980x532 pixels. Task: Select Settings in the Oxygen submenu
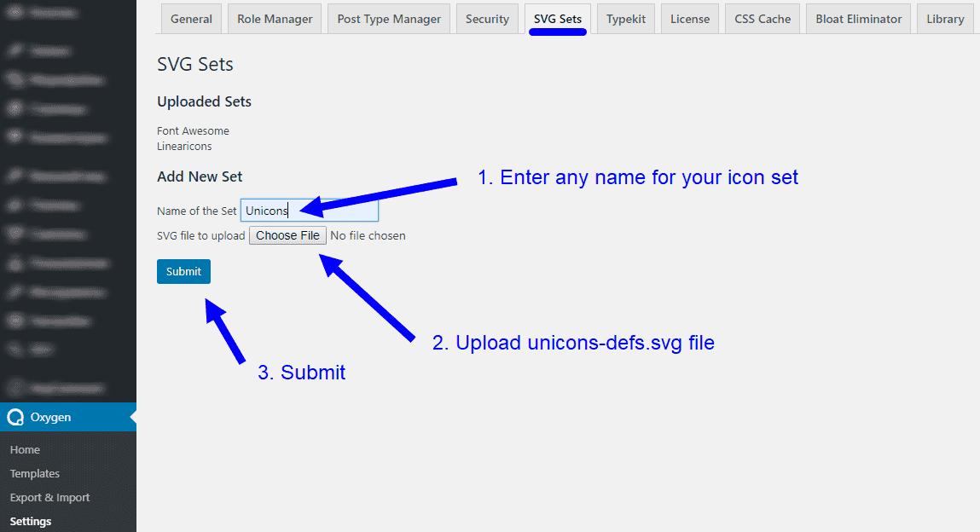[x=31, y=521]
